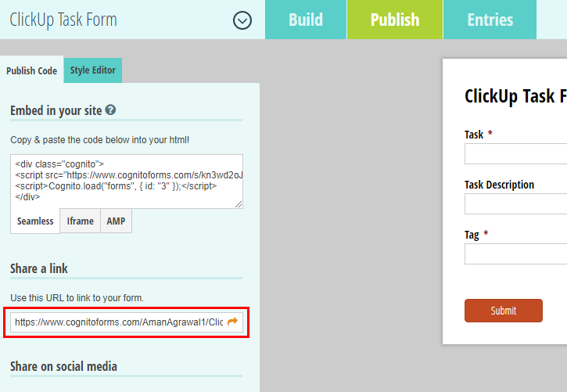Click the Tag input field
The height and width of the screenshot is (392, 567).
coord(515,254)
